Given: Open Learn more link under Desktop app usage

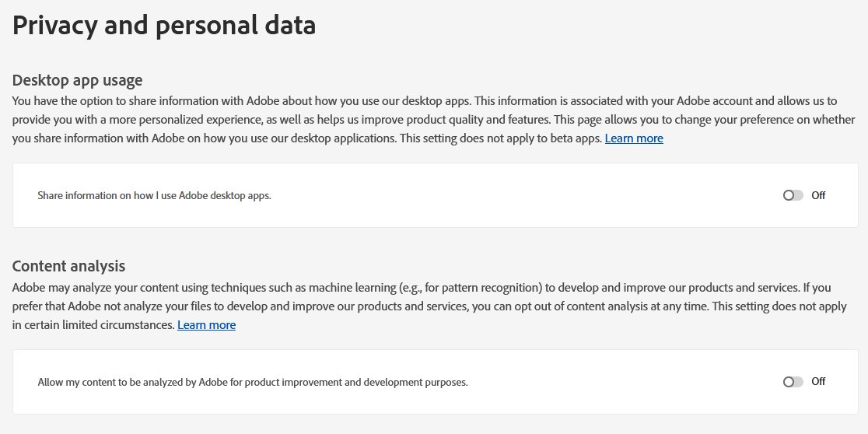Looking at the screenshot, I should (x=634, y=138).
